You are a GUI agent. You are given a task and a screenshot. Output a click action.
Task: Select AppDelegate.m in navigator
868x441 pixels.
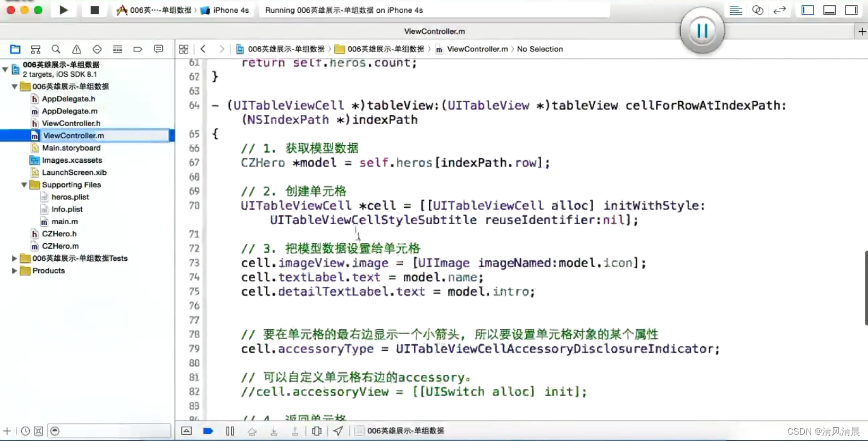(x=70, y=111)
